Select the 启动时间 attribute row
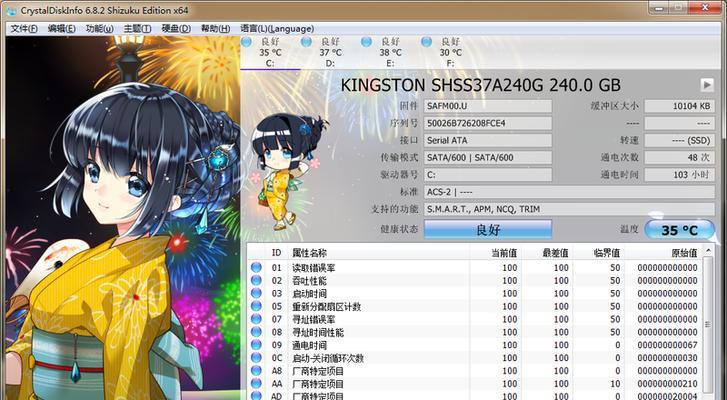 click(474, 293)
